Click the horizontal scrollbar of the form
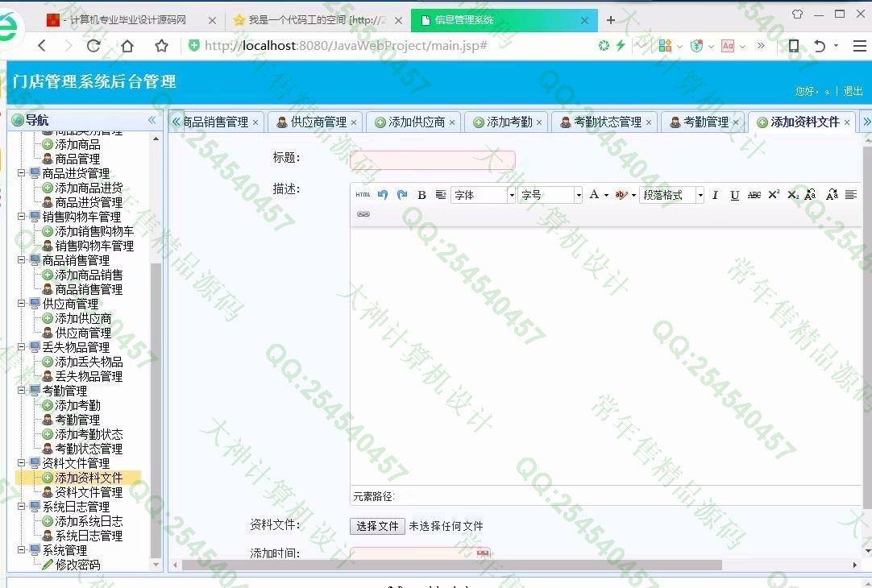Image resolution: width=872 pixels, height=588 pixels. [451, 565]
